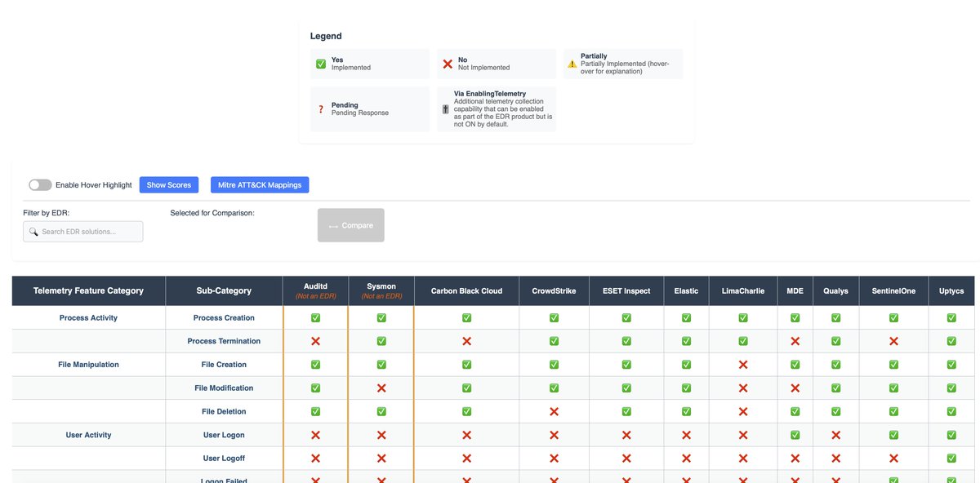
Task: Click the File Modification sub-category
Action: tap(224, 388)
